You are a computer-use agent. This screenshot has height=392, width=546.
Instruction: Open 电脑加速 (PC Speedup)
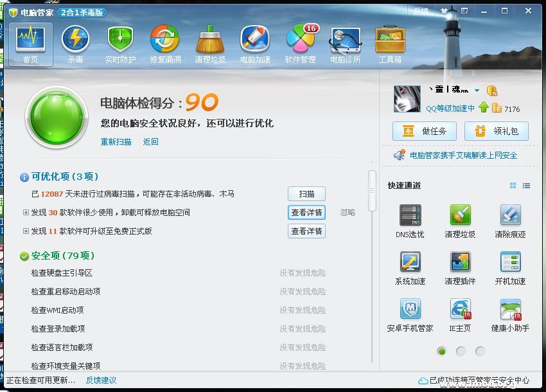pyautogui.click(x=255, y=44)
